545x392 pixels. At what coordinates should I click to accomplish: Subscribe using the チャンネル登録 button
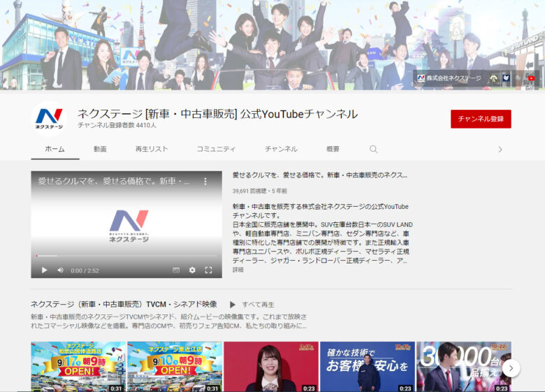(x=481, y=119)
